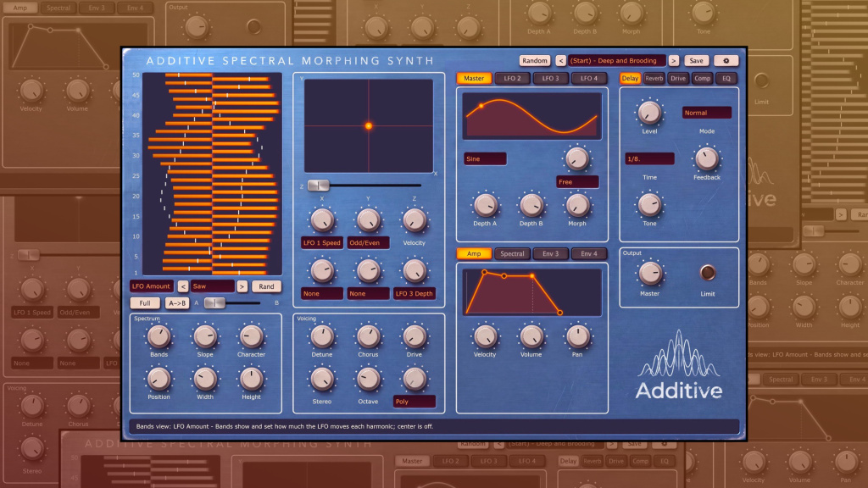Select previous waveform shape before Saw
The width and height of the screenshot is (868, 488).
pyautogui.click(x=183, y=286)
